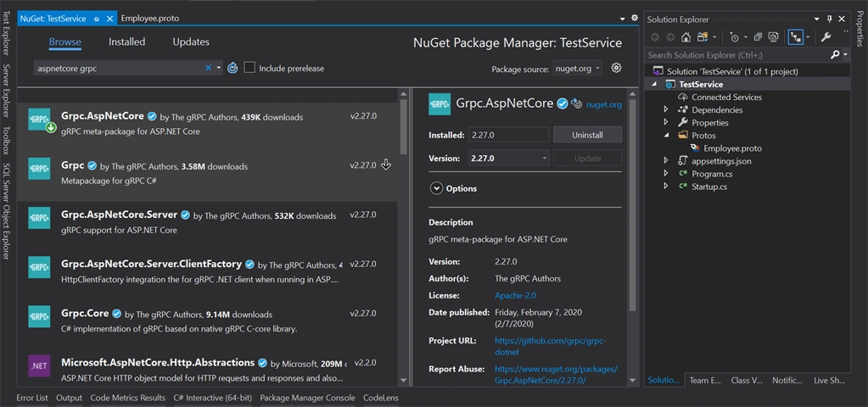Open the Error List tab

pos(32,398)
